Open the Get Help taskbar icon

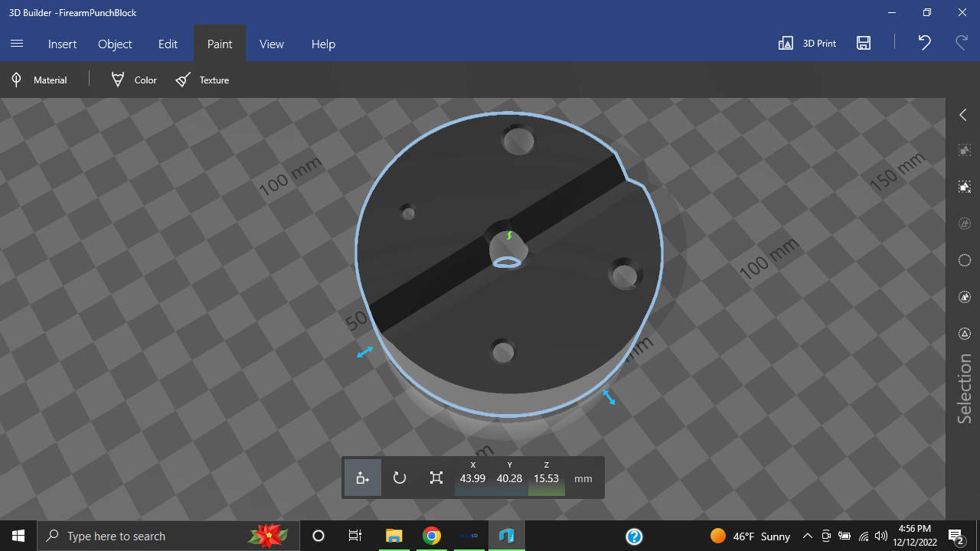click(634, 536)
